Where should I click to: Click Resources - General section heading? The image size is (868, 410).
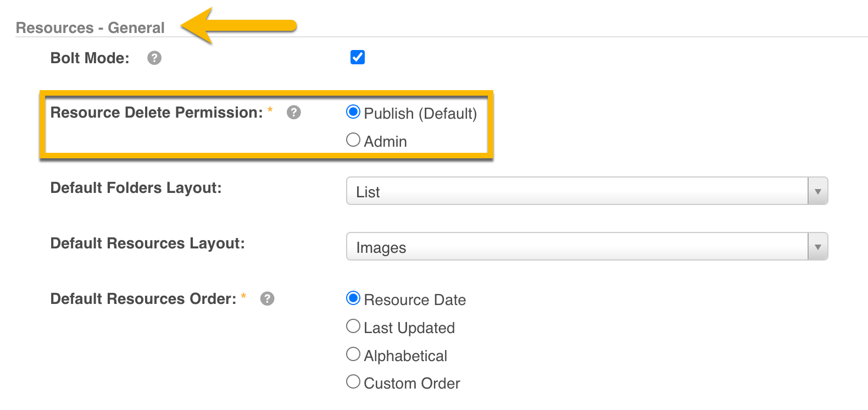90,27
